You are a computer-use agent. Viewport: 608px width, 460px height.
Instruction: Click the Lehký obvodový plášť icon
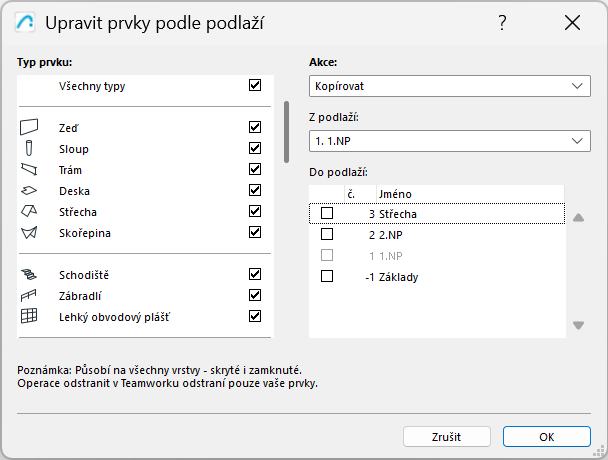click(29, 316)
